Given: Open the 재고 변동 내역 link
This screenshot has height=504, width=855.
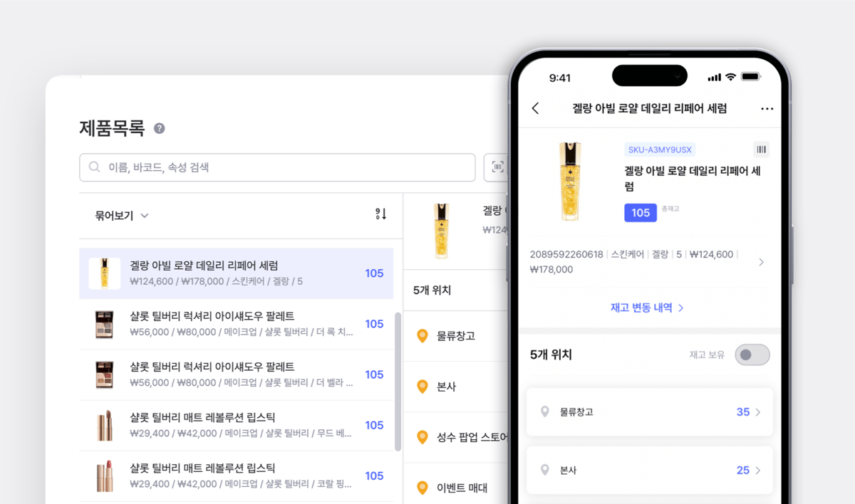Looking at the screenshot, I should coord(647,308).
